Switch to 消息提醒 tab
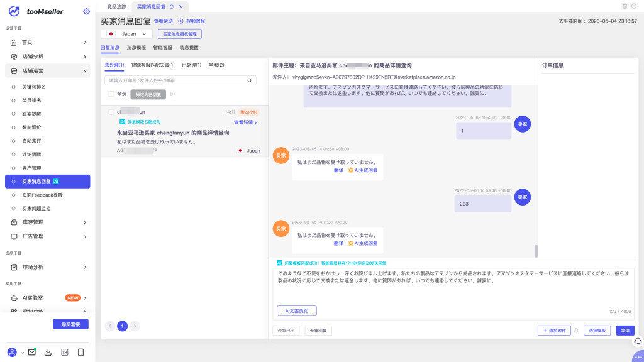The image size is (644, 362). pos(189,48)
